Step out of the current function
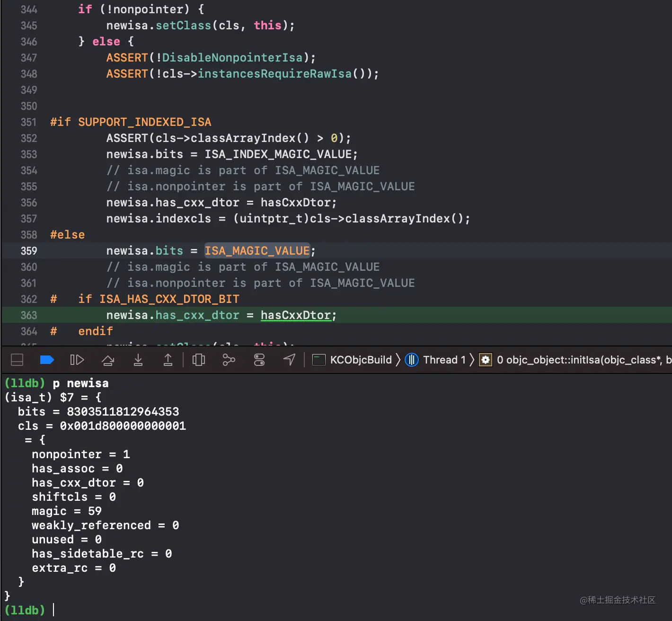 (x=168, y=360)
